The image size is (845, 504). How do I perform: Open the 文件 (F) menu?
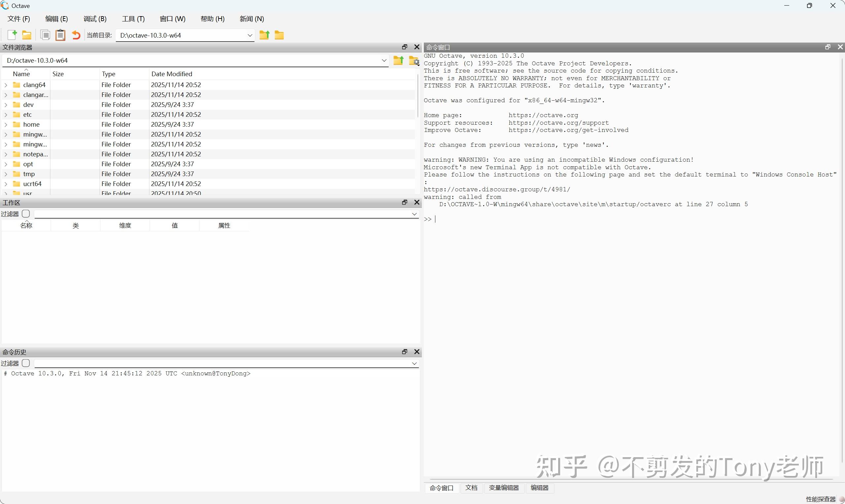click(19, 19)
